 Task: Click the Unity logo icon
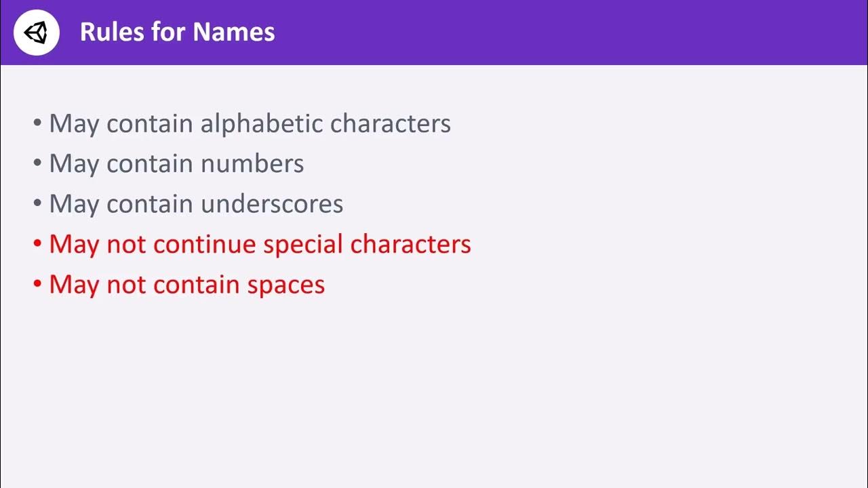(37, 32)
